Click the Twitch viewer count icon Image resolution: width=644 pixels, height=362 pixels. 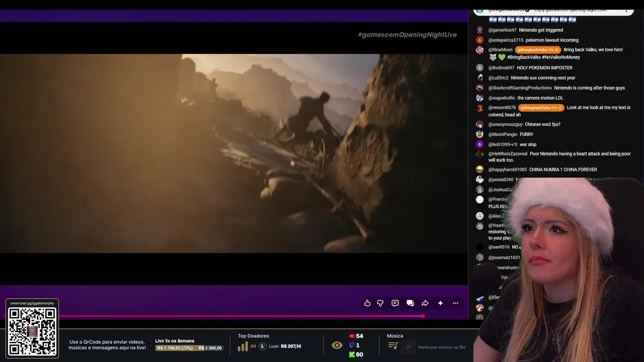click(352, 345)
